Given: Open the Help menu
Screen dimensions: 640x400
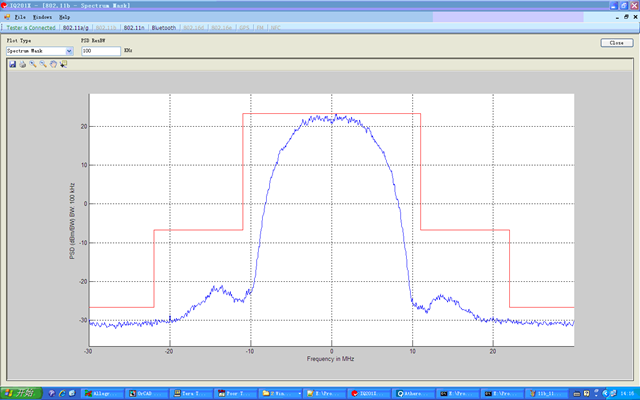Looking at the screenshot, I should coord(64,17).
